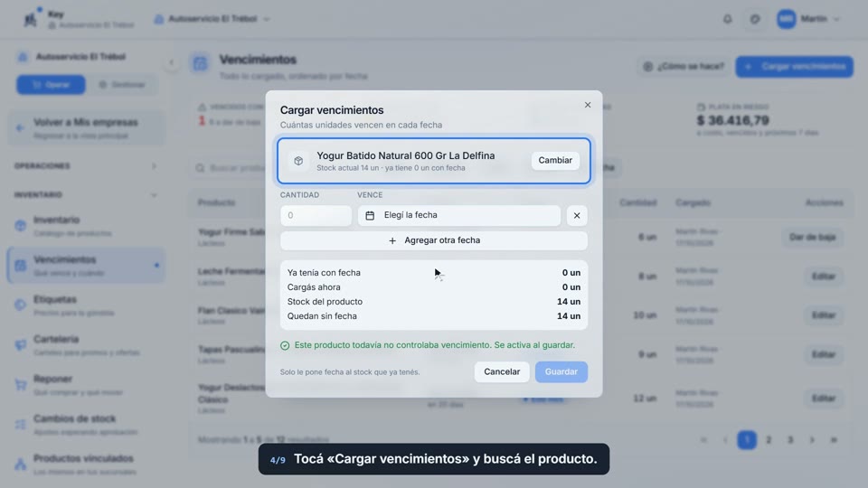The image size is (868, 488).
Task: Open the Elegí la fecha date picker
Action: (x=459, y=215)
